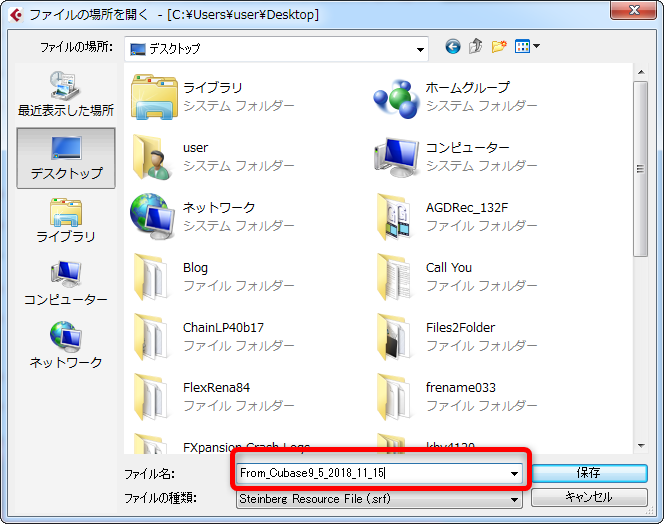Click the ChainLP40b17 name text
The height and width of the screenshot is (524, 664).
[x=223, y=327]
